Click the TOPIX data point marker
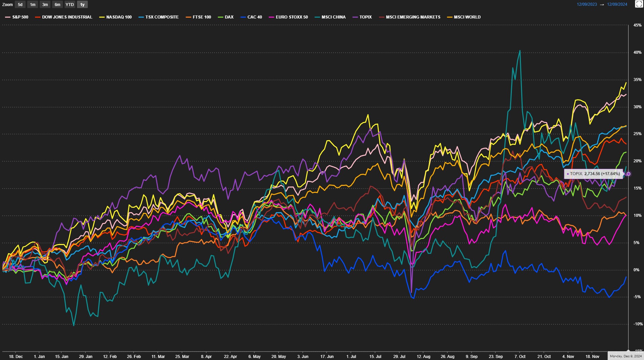 [628, 174]
